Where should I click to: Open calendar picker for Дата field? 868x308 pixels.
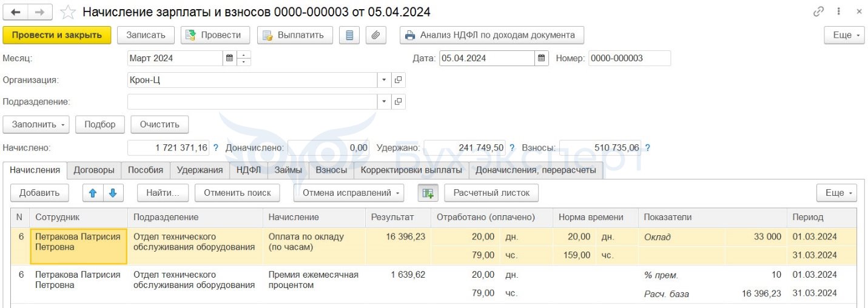coord(541,58)
